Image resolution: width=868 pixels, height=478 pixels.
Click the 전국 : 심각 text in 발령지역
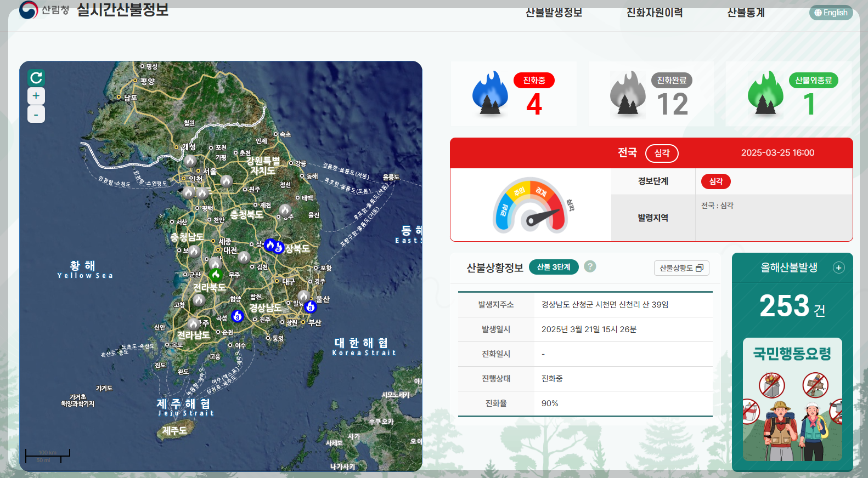coord(717,206)
